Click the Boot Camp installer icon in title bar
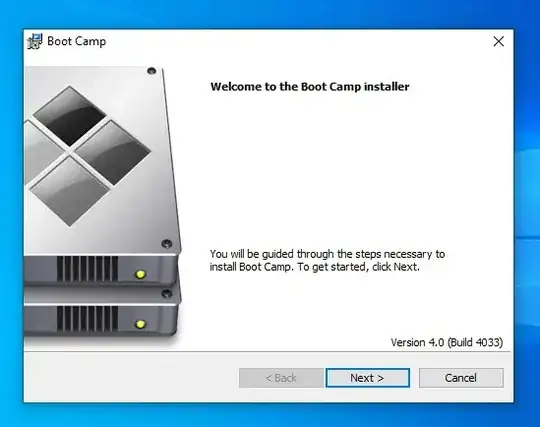540x427 pixels. (x=35, y=41)
